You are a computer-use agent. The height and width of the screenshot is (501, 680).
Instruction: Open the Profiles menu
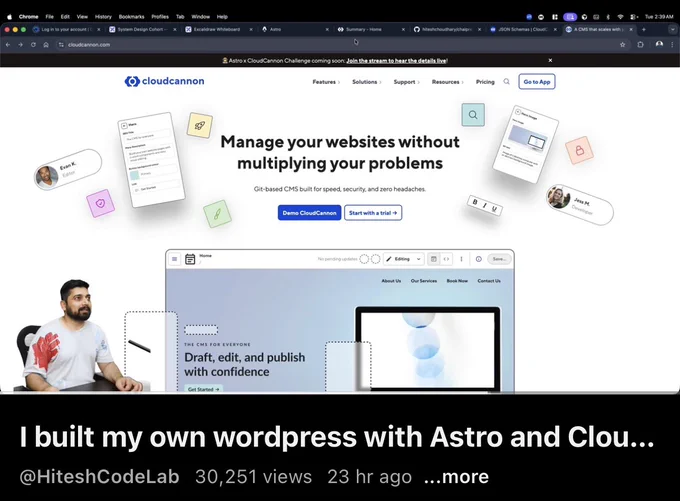coord(160,16)
